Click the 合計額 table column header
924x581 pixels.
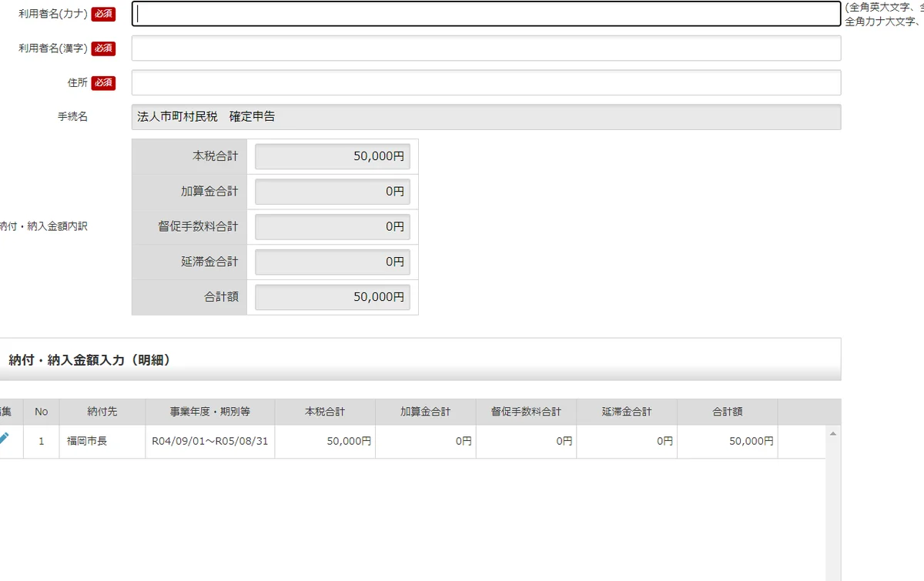[x=728, y=412]
